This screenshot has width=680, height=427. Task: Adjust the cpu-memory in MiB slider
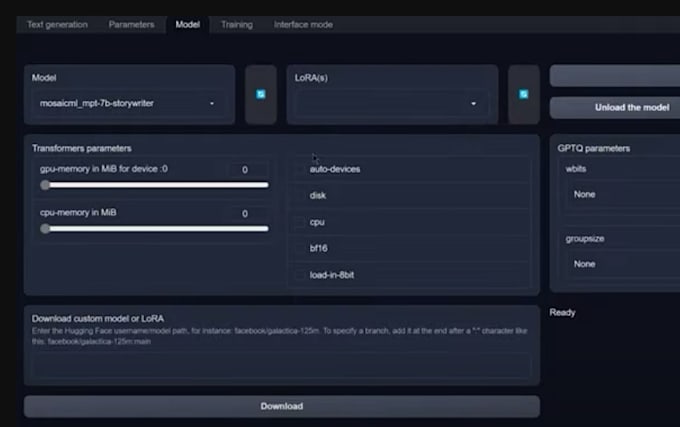coord(154,228)
